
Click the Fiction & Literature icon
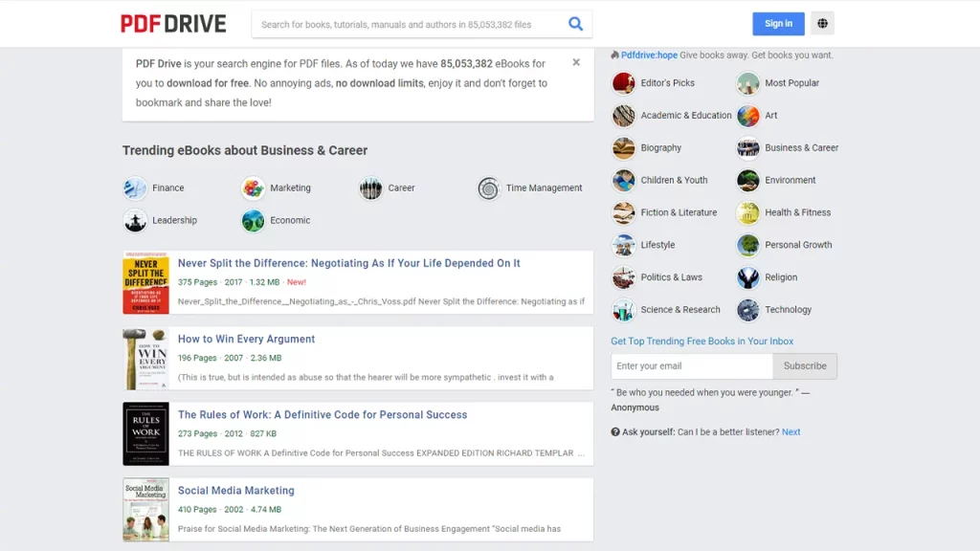(x=624, y=213)
